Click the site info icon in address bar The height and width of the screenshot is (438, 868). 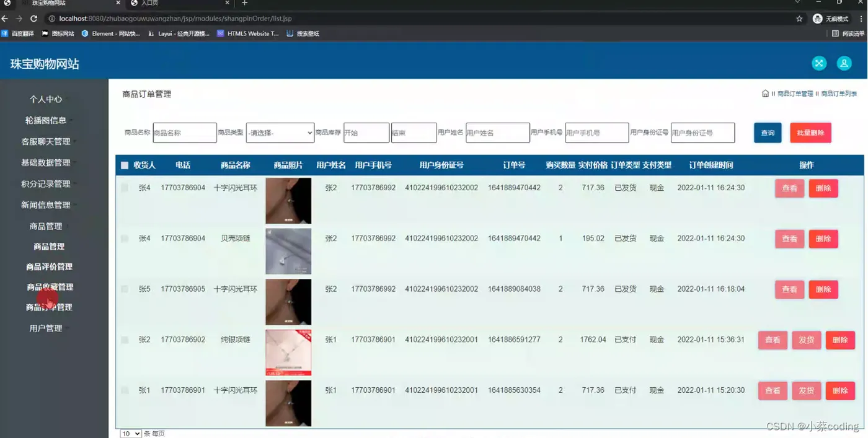click(x=51, y=19)
